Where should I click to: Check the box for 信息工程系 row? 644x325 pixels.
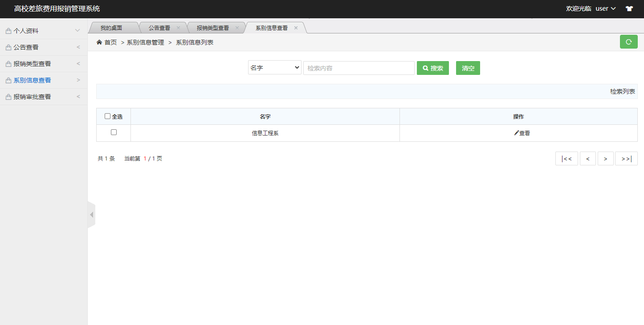click(x=114, y=132)
